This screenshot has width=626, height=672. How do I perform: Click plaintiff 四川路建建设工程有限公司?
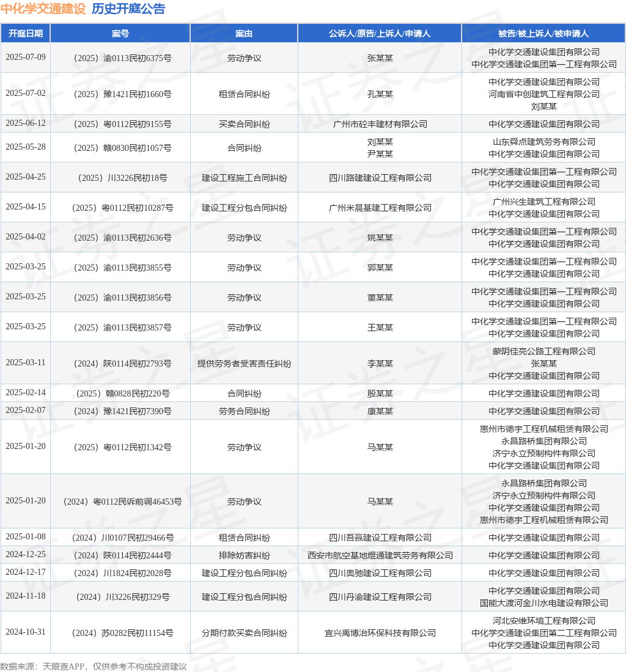pos(380,178)
